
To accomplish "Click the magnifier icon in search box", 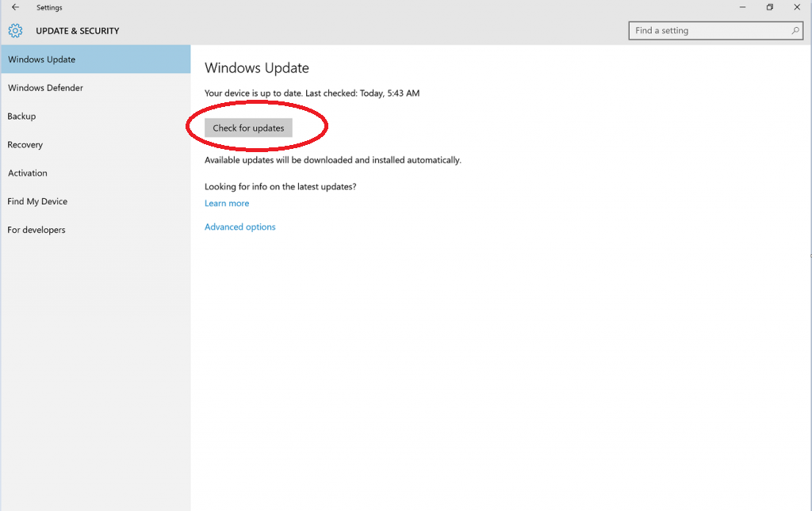I will (x=795, y=31).
